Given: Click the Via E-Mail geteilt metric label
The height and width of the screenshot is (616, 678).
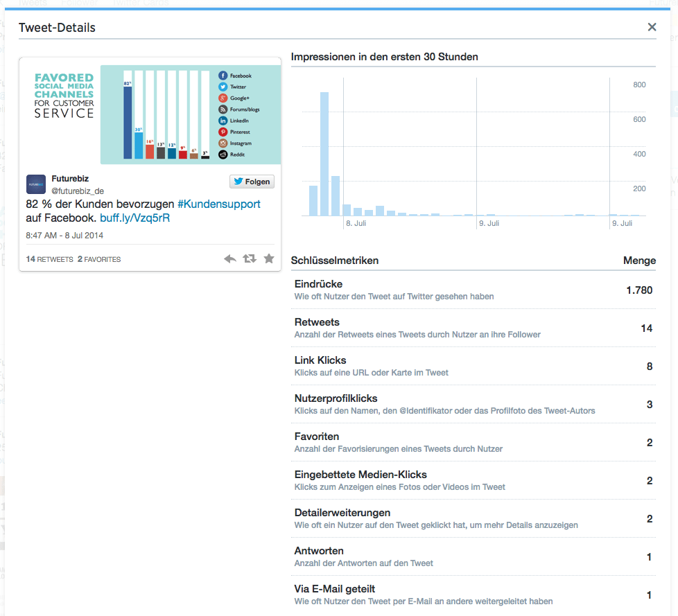Looking at the screenshot, I should (x=335, y=589).
